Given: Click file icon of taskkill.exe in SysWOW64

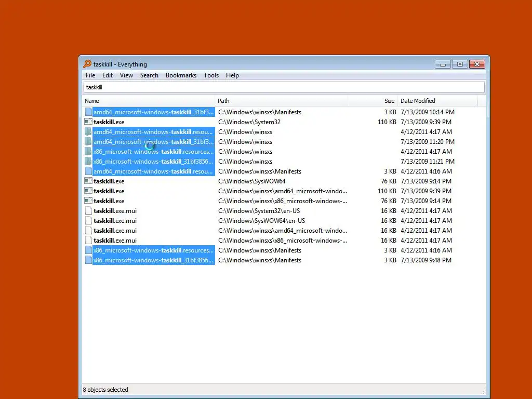Looking at the screenshot, I should [88, 181].
